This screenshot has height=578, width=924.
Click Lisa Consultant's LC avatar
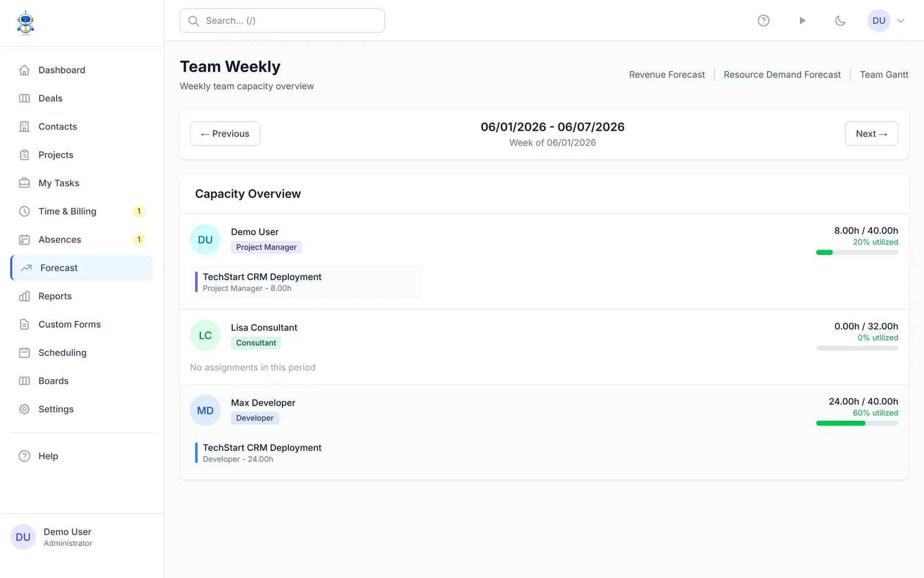tap(206, 335)
